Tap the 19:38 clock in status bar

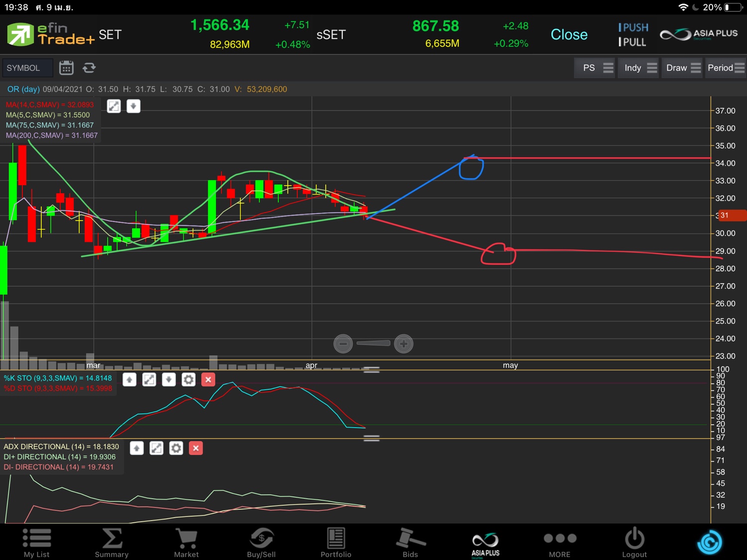16,7
